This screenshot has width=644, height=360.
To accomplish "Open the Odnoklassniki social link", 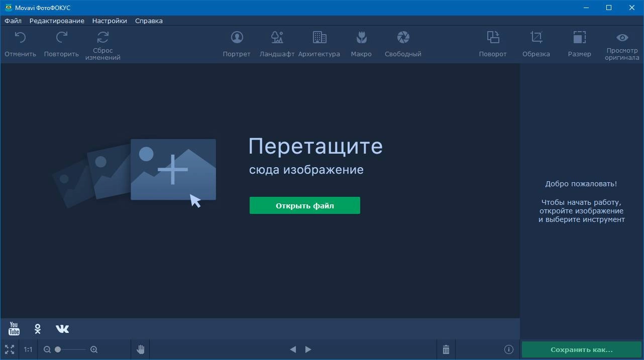I will [38, 329].
